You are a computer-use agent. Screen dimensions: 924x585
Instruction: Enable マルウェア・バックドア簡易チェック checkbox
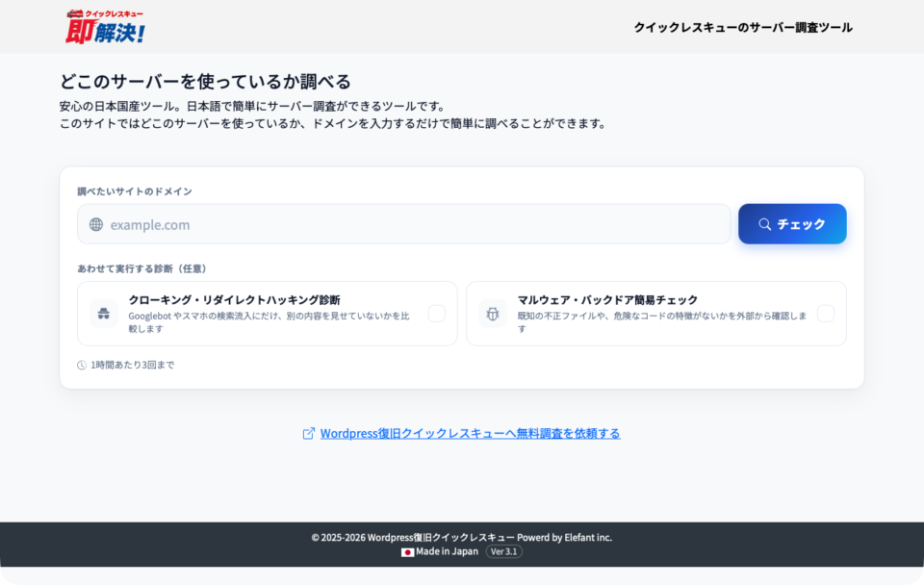click(826, 314)
